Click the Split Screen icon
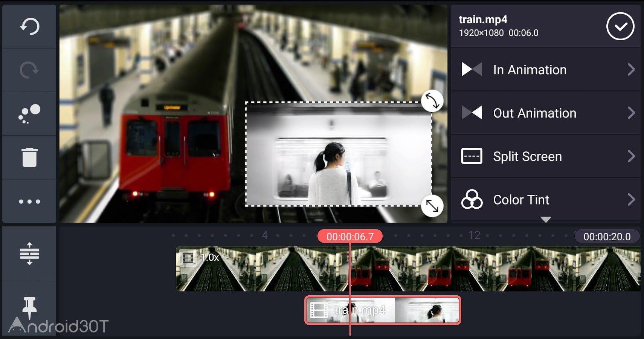644x339 pixels. (x=472, y=156)
